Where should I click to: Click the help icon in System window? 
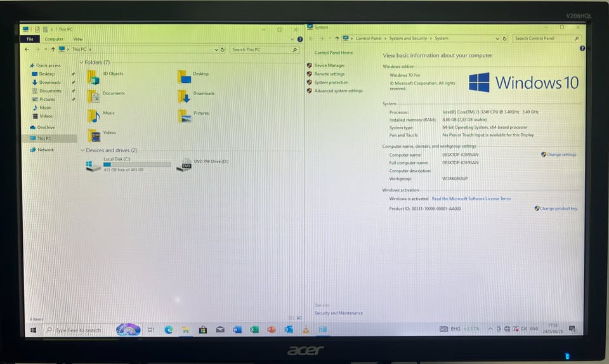[x=582, y=48]
